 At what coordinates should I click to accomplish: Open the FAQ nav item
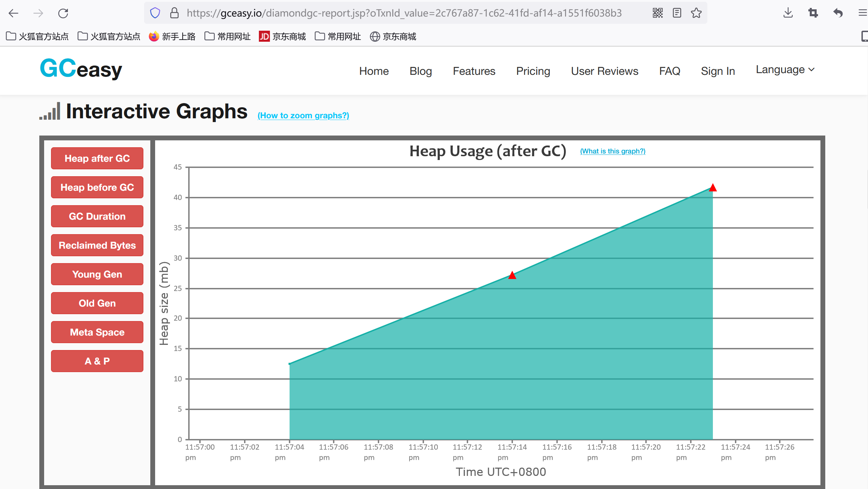point(669,71)
